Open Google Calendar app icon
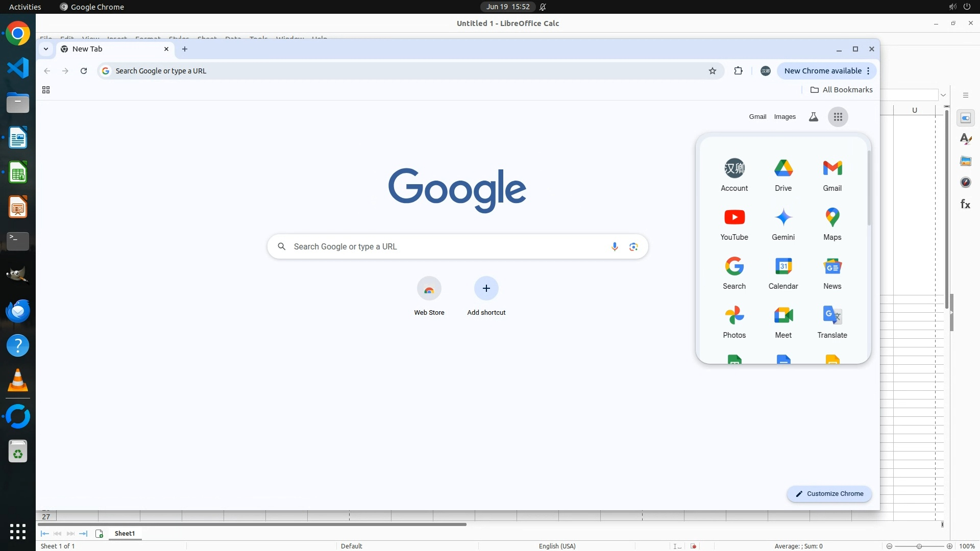Image resolution: width=980 pixels, height=551 pixels. click(x=783, y=272)
